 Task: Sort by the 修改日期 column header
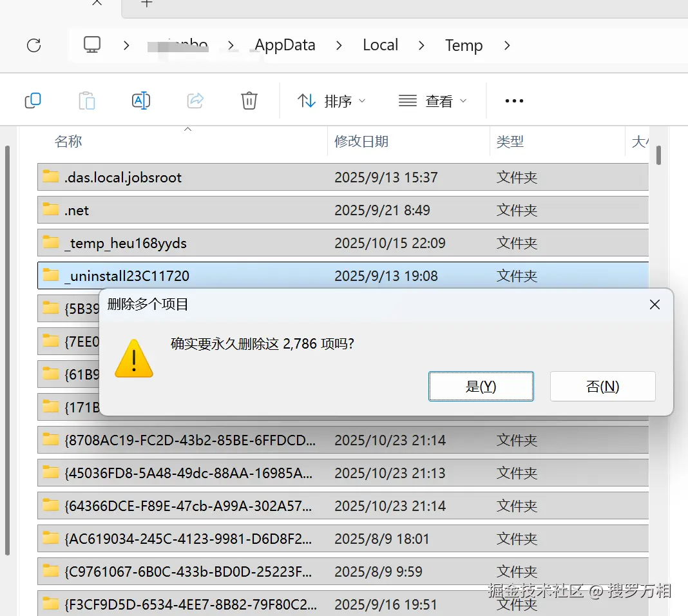(x=361, y=141)
